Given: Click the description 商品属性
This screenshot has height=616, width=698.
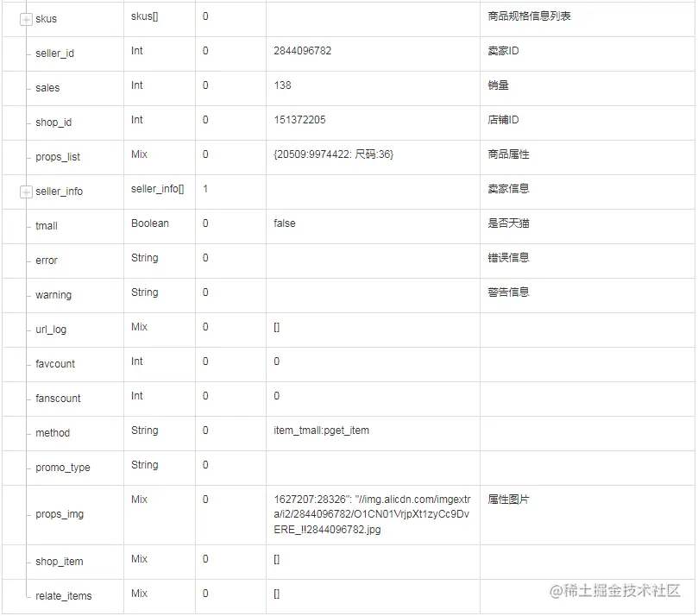Looking at the screenshot, I should (x=509, y=154).
